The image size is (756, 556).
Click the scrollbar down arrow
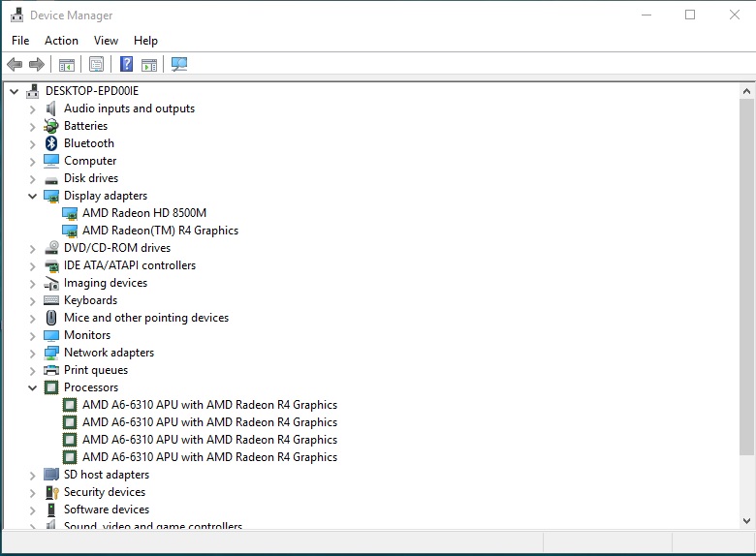click(x=746, y=521)
